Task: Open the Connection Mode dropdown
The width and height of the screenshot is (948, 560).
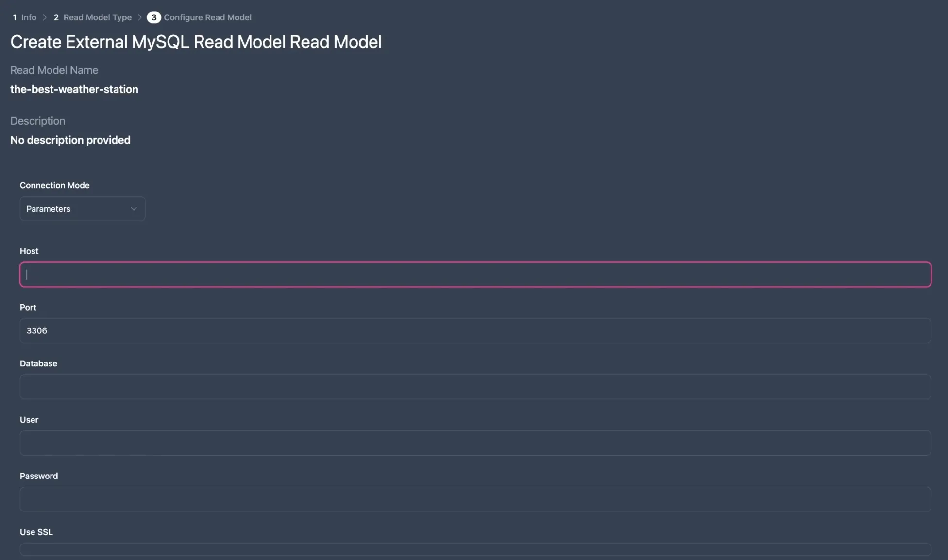Action: coord(82,209)
